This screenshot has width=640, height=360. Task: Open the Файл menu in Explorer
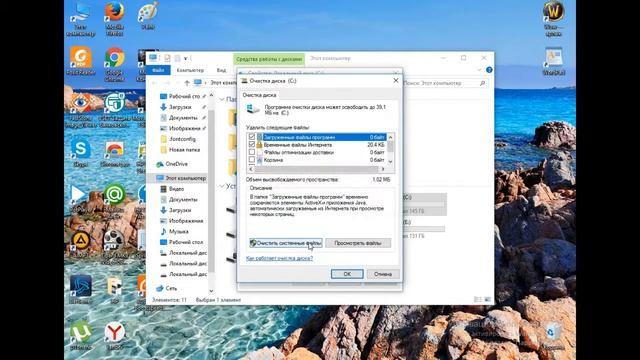158,70
